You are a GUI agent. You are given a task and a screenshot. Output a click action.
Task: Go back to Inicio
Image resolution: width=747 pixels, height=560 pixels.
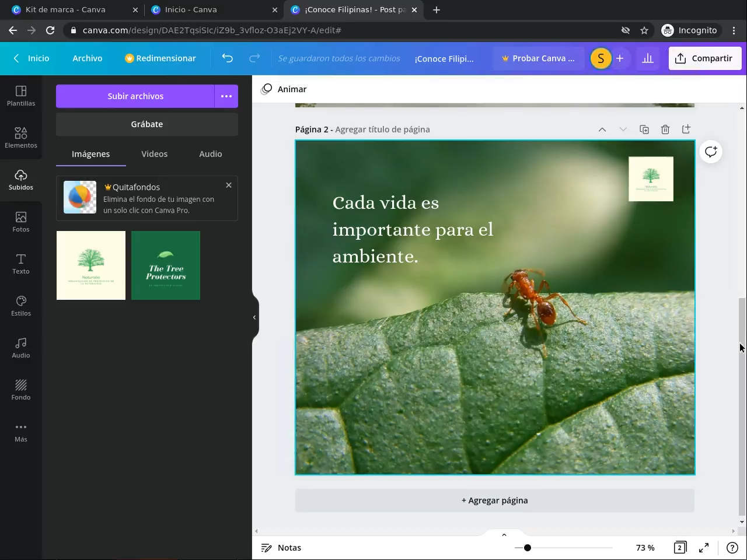[x=32, y=58]
